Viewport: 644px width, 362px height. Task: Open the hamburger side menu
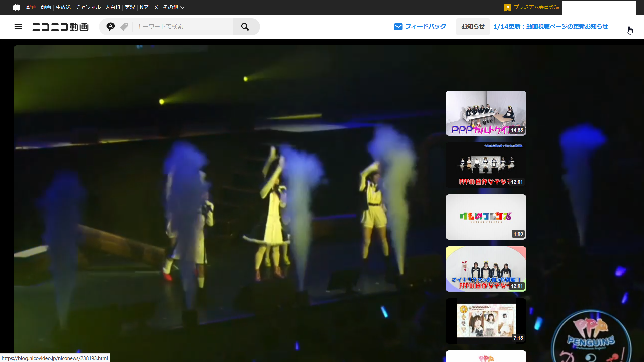click(x=18, y=27)
